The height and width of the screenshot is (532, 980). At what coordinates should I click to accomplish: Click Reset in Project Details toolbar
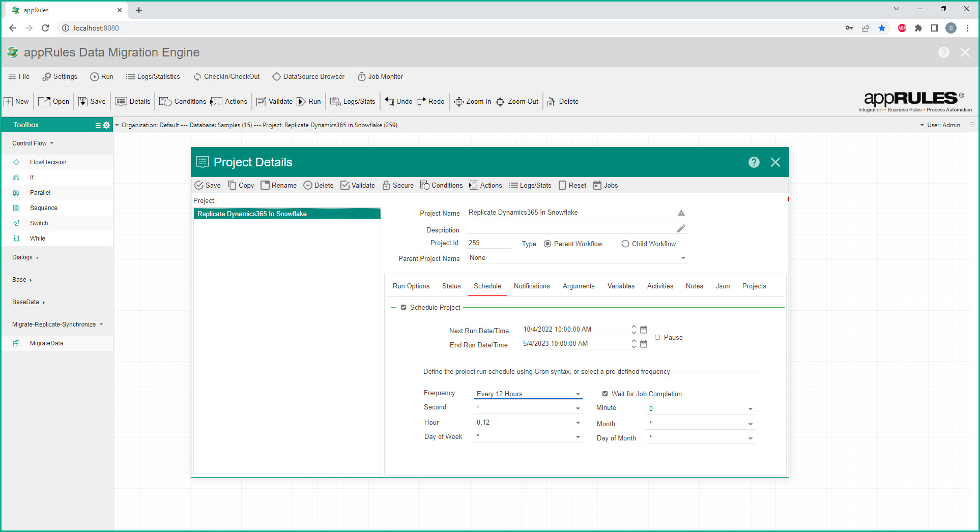point(572,186)
